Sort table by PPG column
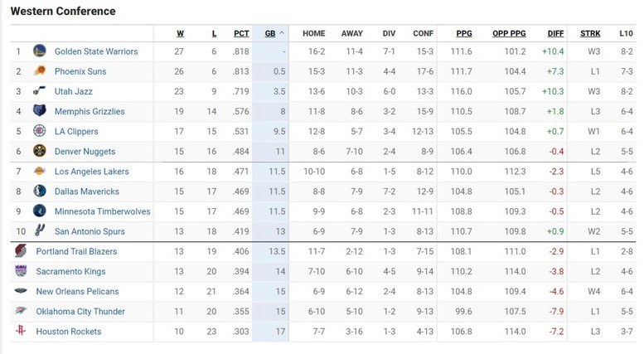Image resolution: width=644 pixels, height=354 pixels. pos(464,34)
